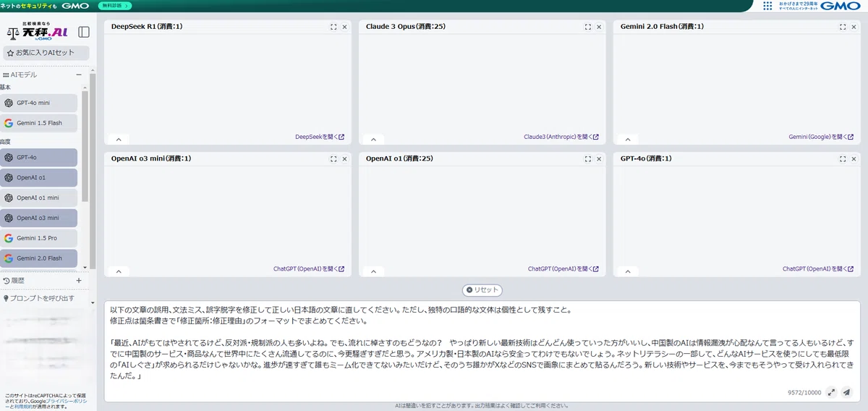This screenshot has height=411, width=868.
Task: Send the prompt with the paper plane icon
Action: coord(846,392)
